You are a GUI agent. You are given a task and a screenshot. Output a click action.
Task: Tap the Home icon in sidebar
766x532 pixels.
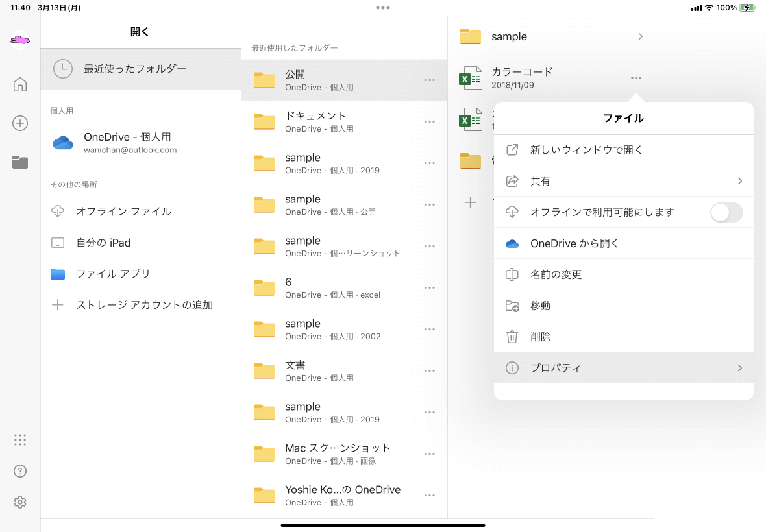20,84
